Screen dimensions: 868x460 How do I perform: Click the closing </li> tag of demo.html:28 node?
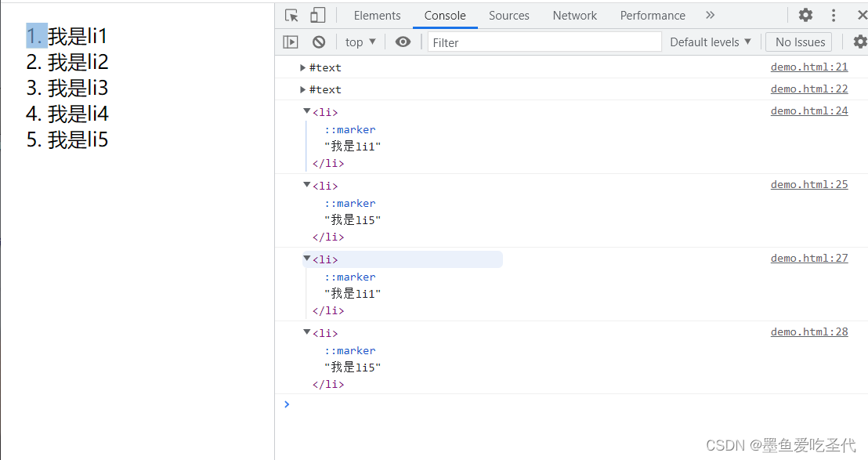point(327,384)
